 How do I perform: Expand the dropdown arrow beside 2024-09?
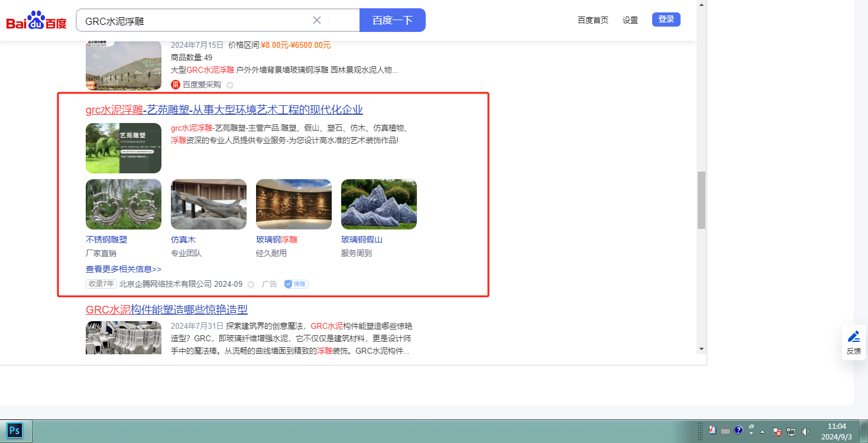(251, 284)
